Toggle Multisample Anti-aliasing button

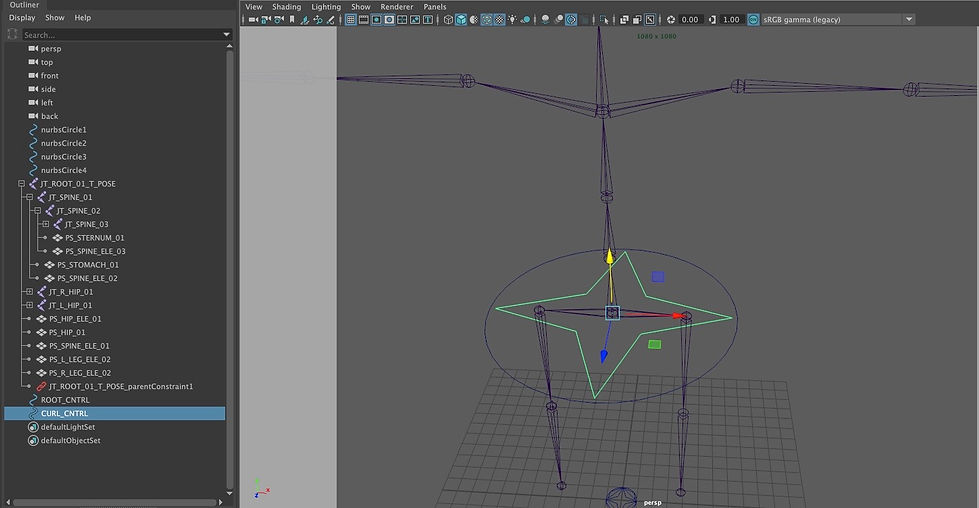[x=571, y=19]
